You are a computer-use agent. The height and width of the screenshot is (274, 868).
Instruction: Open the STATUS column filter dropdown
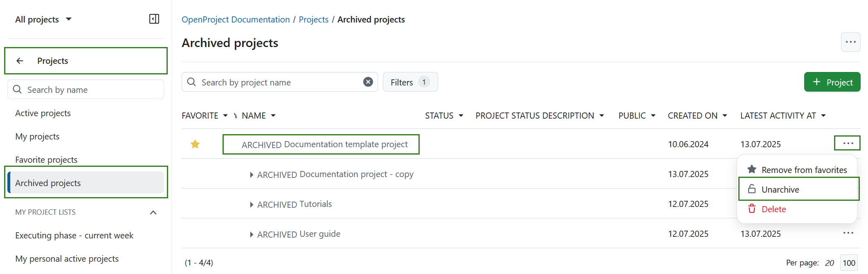pos(461,115)
